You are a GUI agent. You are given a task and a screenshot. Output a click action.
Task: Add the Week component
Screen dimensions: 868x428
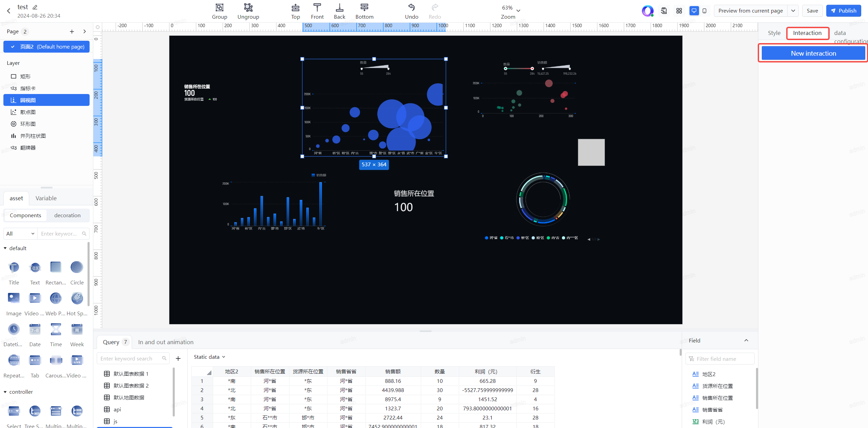77,334
